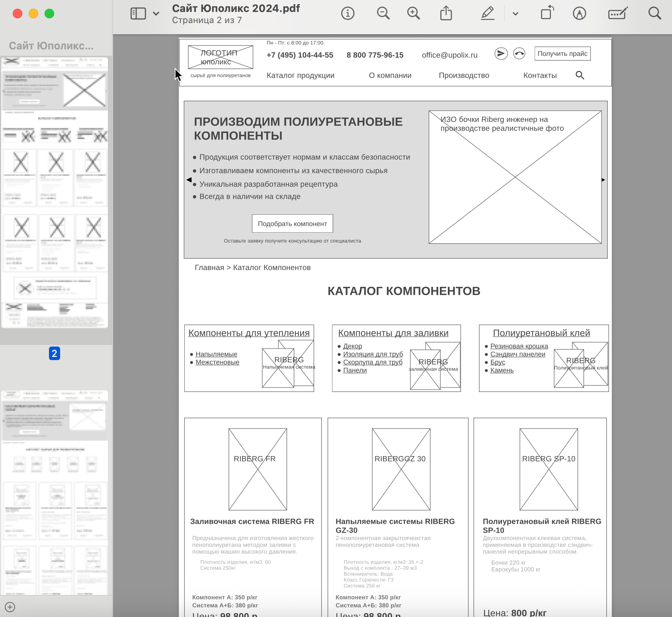This screenshot has width=672, height=617.
Task: Click the Напыляемые link
Action: point(217,354)
